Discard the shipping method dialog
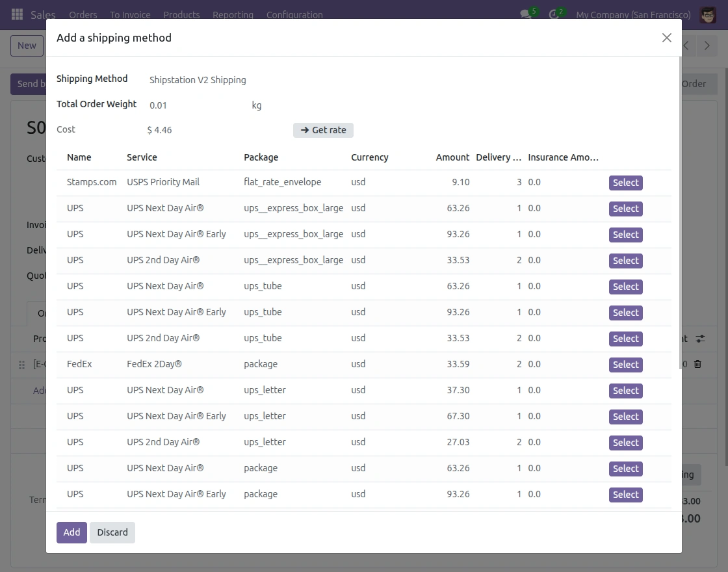 (x=112, y=532)
